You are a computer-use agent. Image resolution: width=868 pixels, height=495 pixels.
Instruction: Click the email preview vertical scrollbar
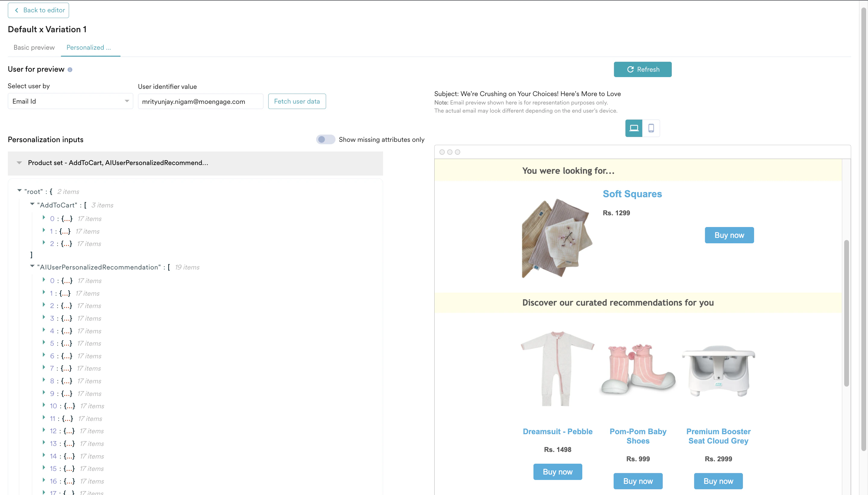(x=846, y=313)
